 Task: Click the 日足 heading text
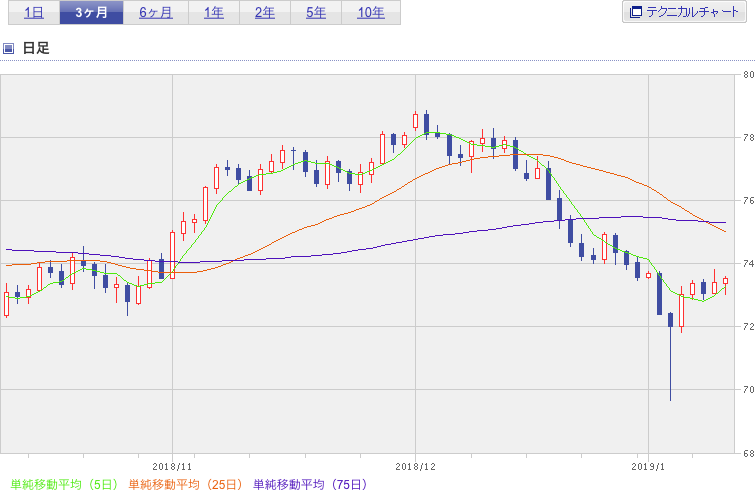[36, 48]
